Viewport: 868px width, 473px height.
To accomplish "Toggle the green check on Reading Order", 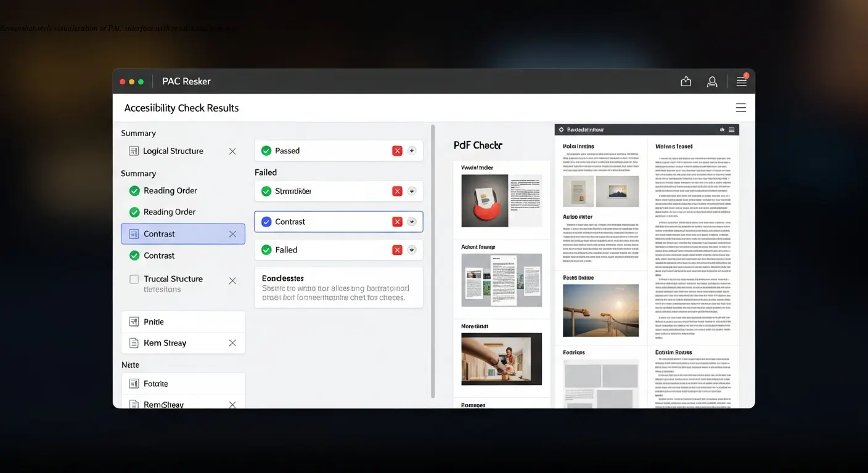I will (134, 190).
